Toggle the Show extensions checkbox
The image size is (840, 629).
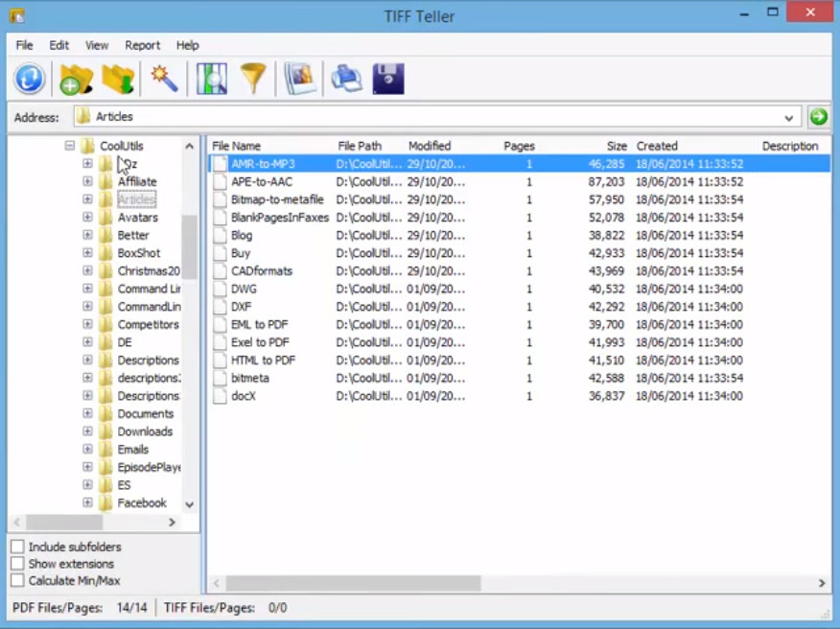(17, 564)
